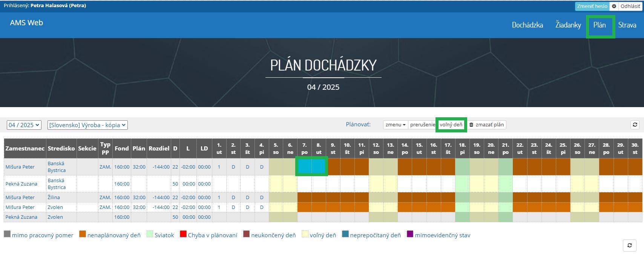Click day header '18. pi'

pyautogui.click(x=462, y=148)
